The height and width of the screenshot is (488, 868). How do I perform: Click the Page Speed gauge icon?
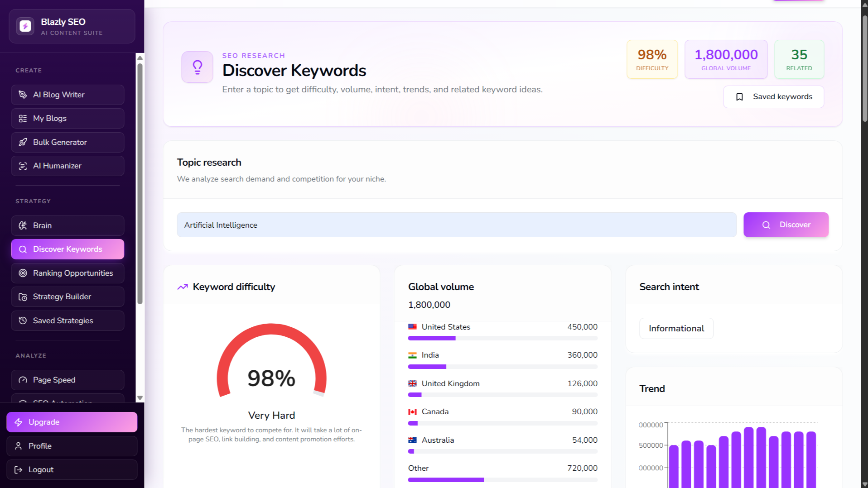pos(23,380)
